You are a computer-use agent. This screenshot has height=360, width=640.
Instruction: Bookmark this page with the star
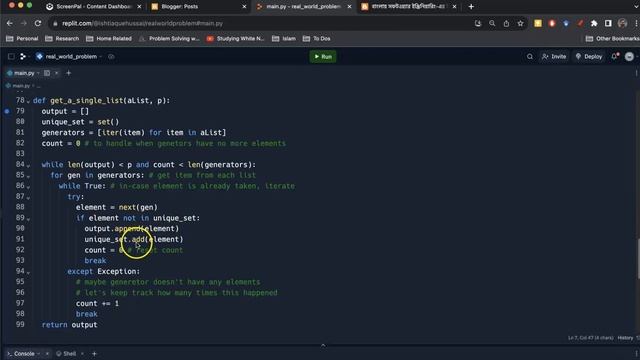tap(520, 23)
